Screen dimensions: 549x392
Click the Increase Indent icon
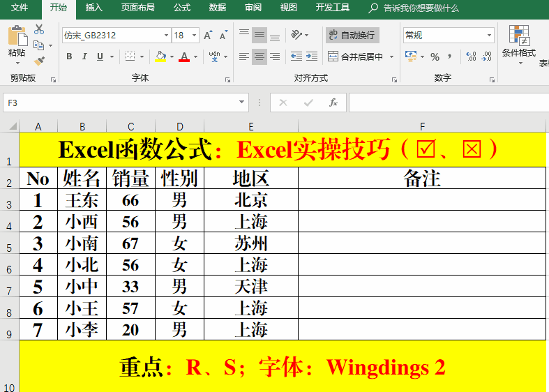312,56
